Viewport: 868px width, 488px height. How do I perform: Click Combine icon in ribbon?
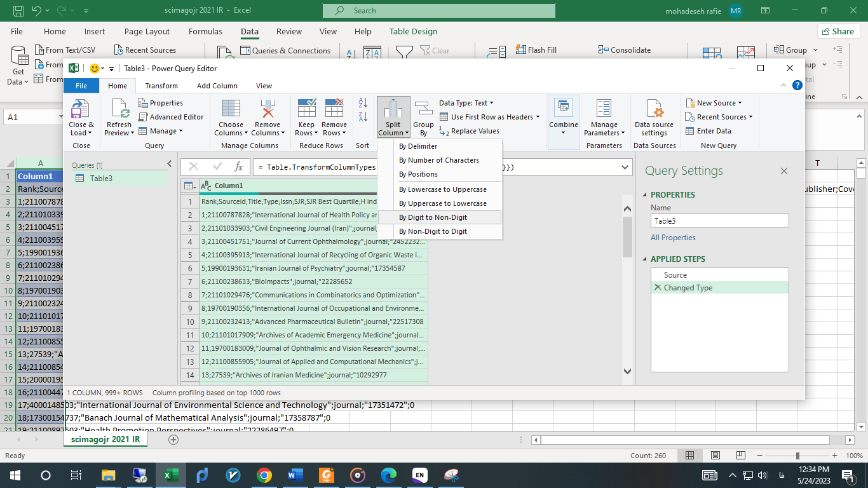(563, 108)
